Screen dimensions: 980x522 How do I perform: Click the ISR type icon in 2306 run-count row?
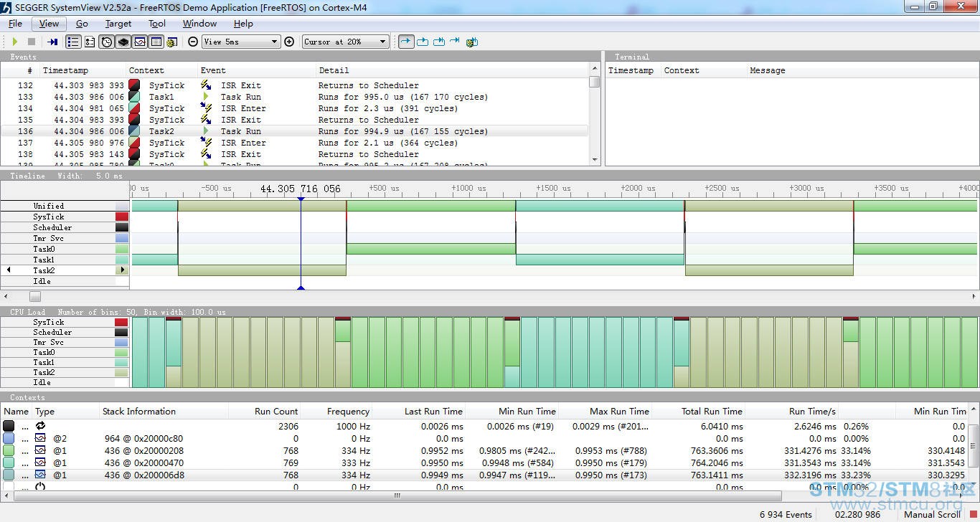[x=41, y=426]
